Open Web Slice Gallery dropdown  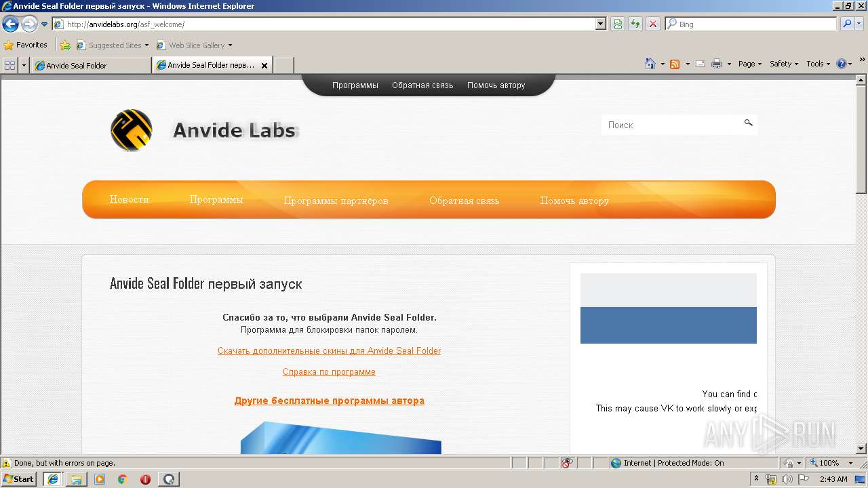(195, 45)
